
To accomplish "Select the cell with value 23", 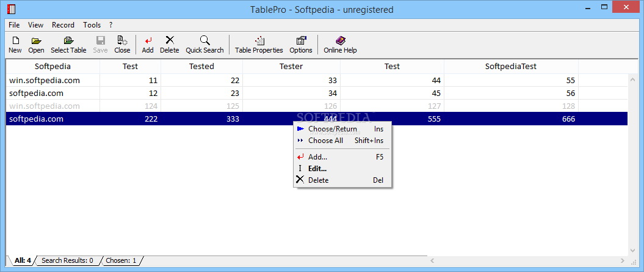I will (x=201, y=93).
